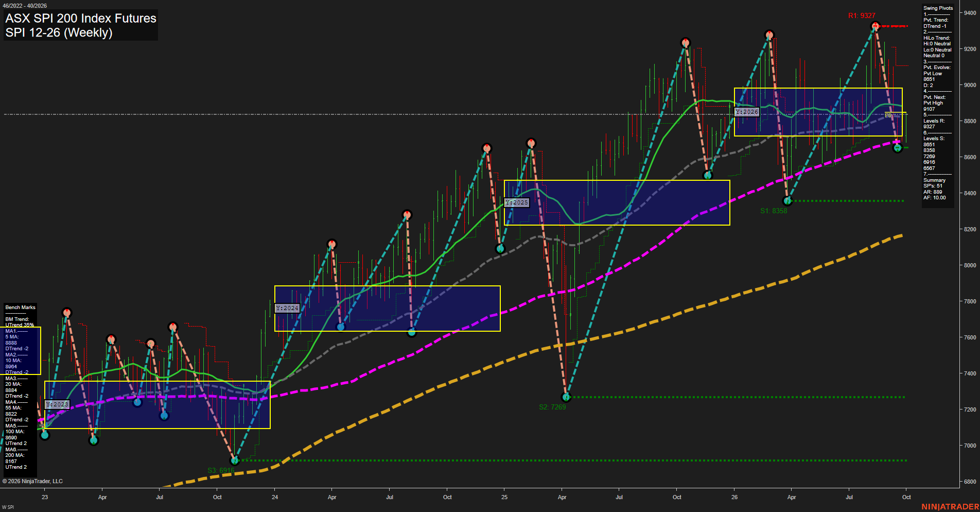
Task: Click the swing high pivot marker at R1: 9327
Action: (x=876, y=26)
